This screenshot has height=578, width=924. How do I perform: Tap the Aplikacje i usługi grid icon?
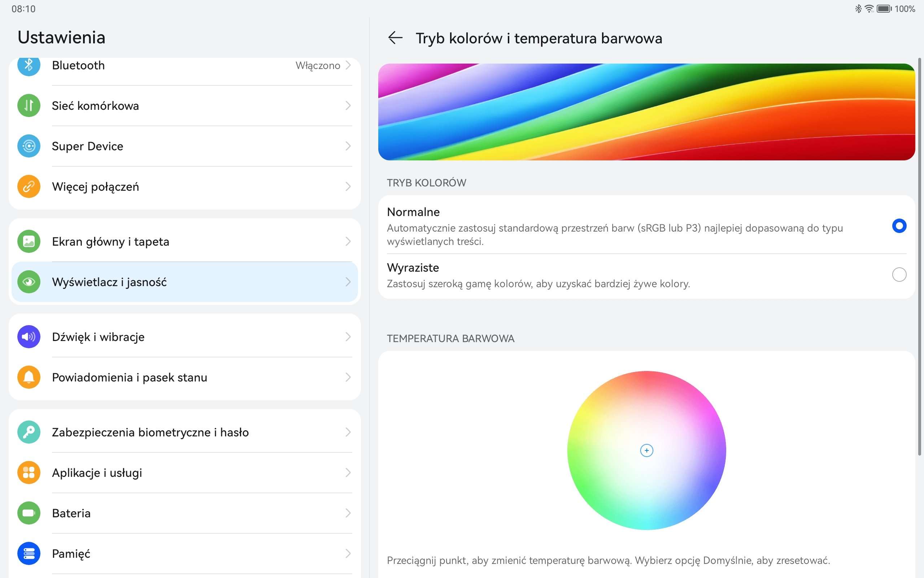click(x=29, y=473)
